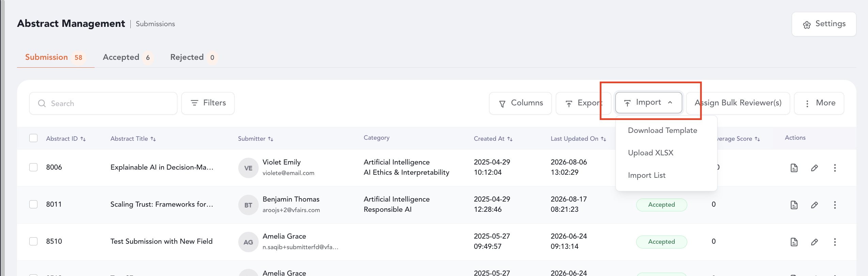
Task: View document for abstract 8011
Action: (x=794, y=205)
